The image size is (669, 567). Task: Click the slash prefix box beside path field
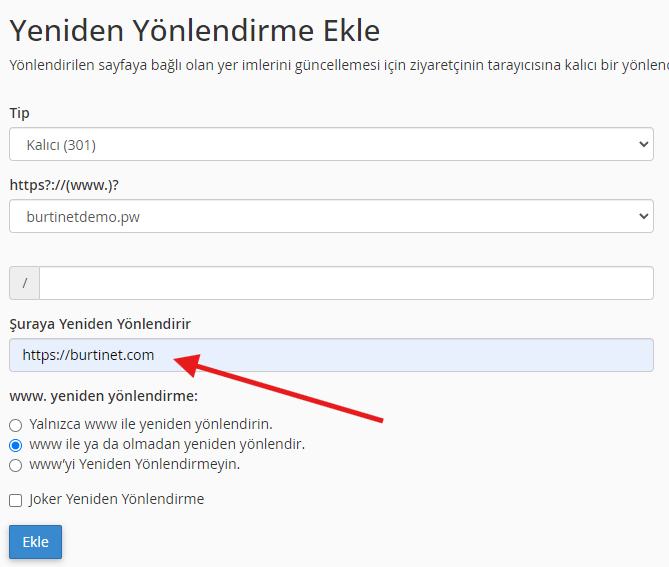24,283
